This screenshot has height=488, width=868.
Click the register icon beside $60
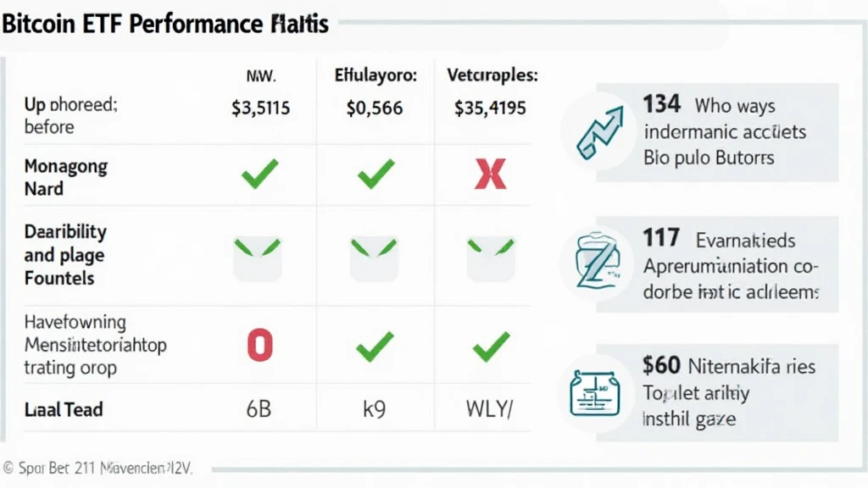click(x=595, y=391)
